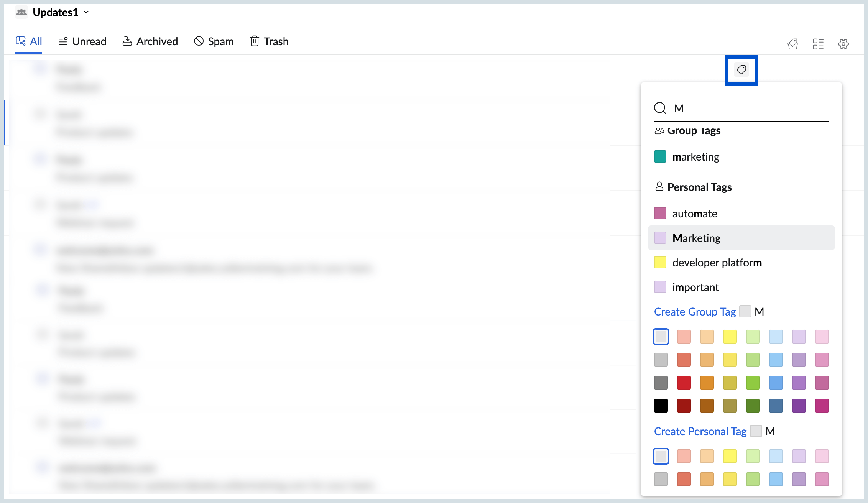Viewport: 868px width, 503px height.
Task: Click the highlighted tag button above popup
Action: pos(741,70)
